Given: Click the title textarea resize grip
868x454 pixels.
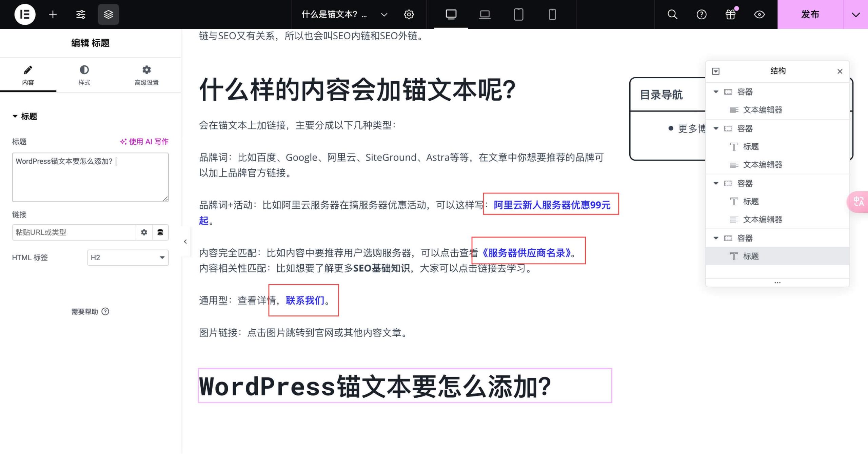Looking at the screenshot, I should (x=165, y=199).
